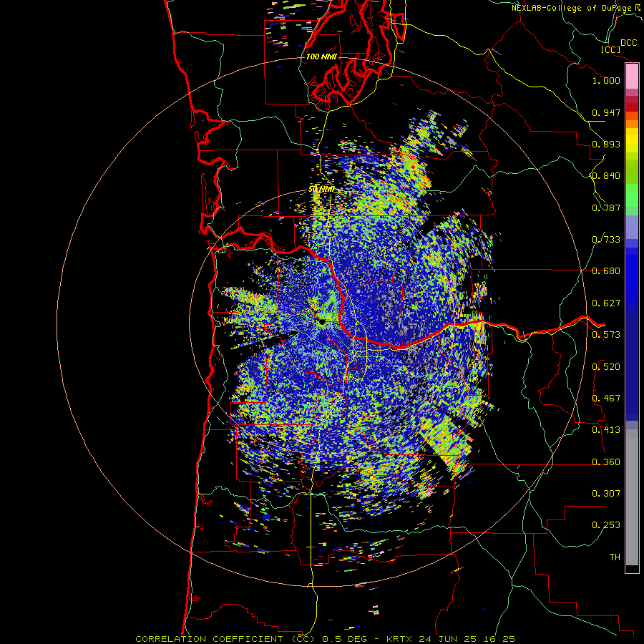This screenshot has width=644, height=644.
Task: Click the 1.000 legend value
Action: (606, 80)
